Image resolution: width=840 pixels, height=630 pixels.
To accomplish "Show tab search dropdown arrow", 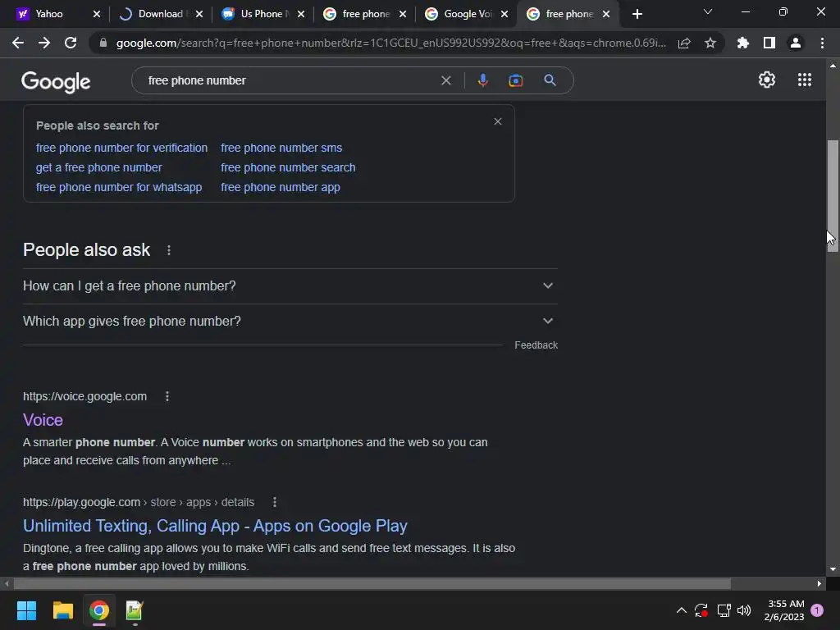I will tap(708, 11).
